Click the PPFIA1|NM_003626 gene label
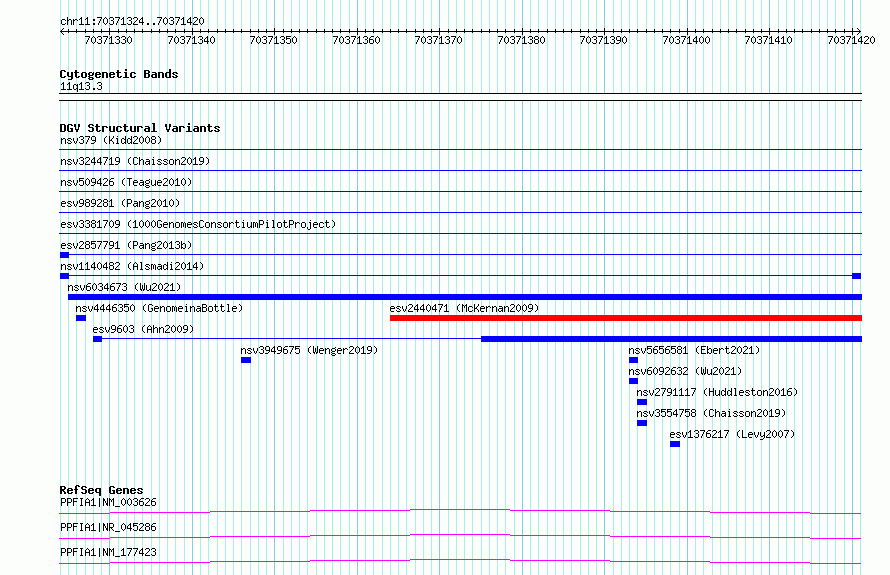This screenshot has height=575, width=890. 108,502
